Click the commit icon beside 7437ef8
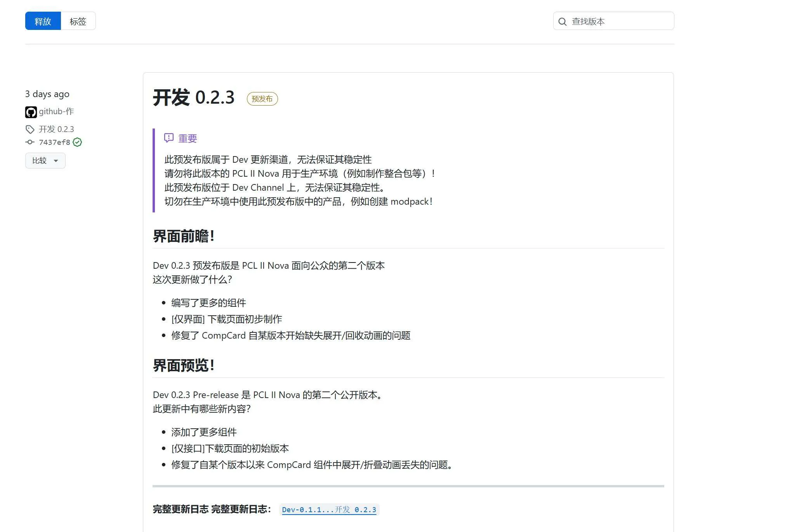Image resolution: width=785 pixels, height=532 pixels. tap(30, 142)
